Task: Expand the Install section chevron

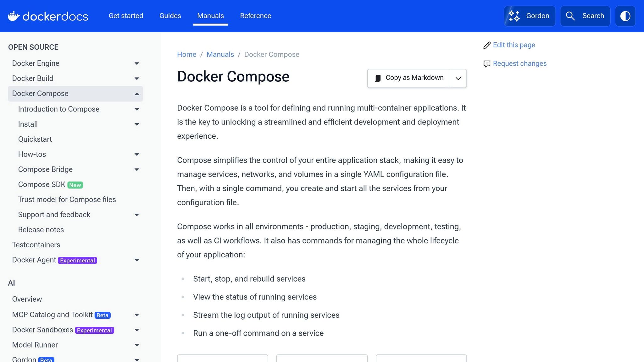Action: pyautogui.click(x=136, y=124)
